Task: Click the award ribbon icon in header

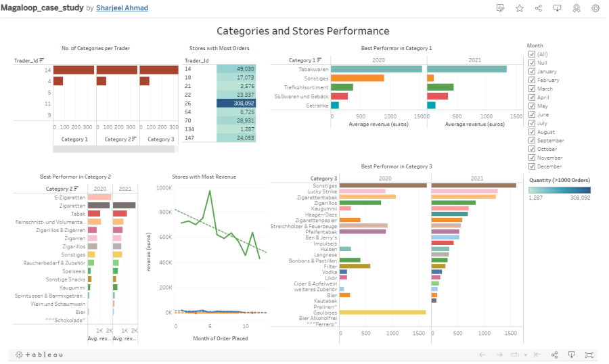Action: tap(577, 8)
